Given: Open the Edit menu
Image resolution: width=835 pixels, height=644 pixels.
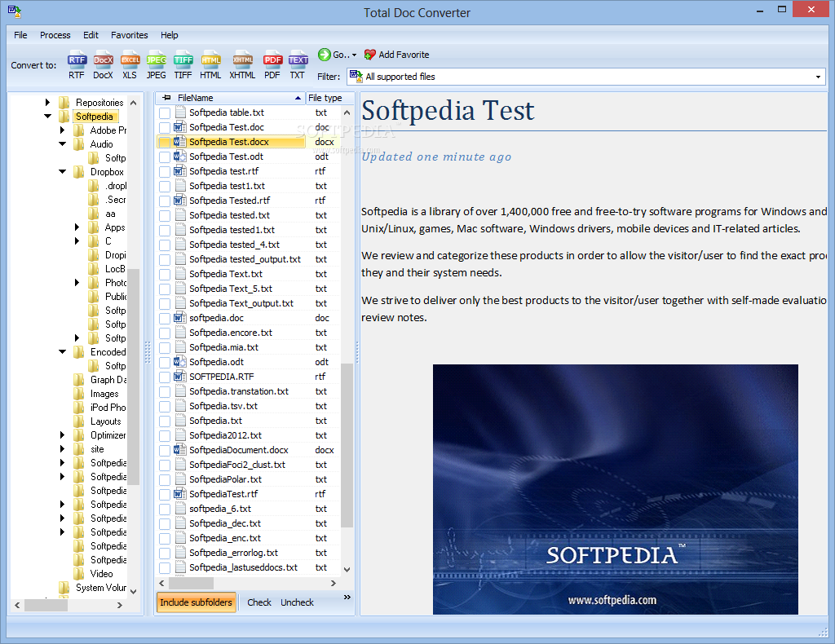Looking at the screenshot, I should pyautogui.click(x=91, y=35).
